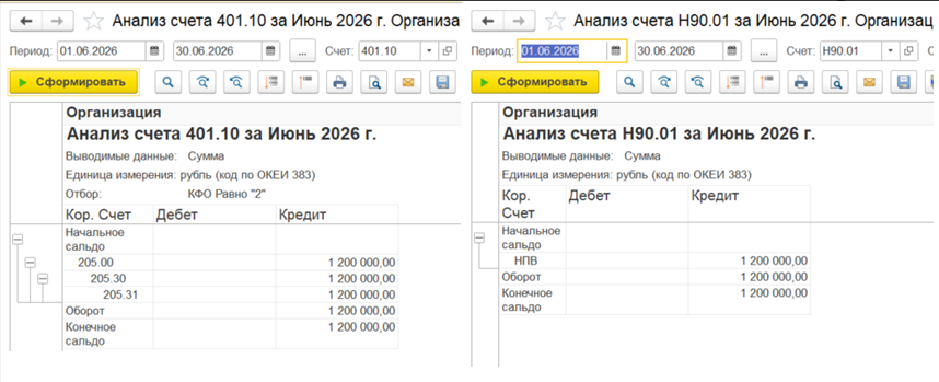Image resolution: width=939 pixels, height=382 pixels.
Task: Click the НПВ credit amount 1 200 000,00
Action: coord(774,260)
